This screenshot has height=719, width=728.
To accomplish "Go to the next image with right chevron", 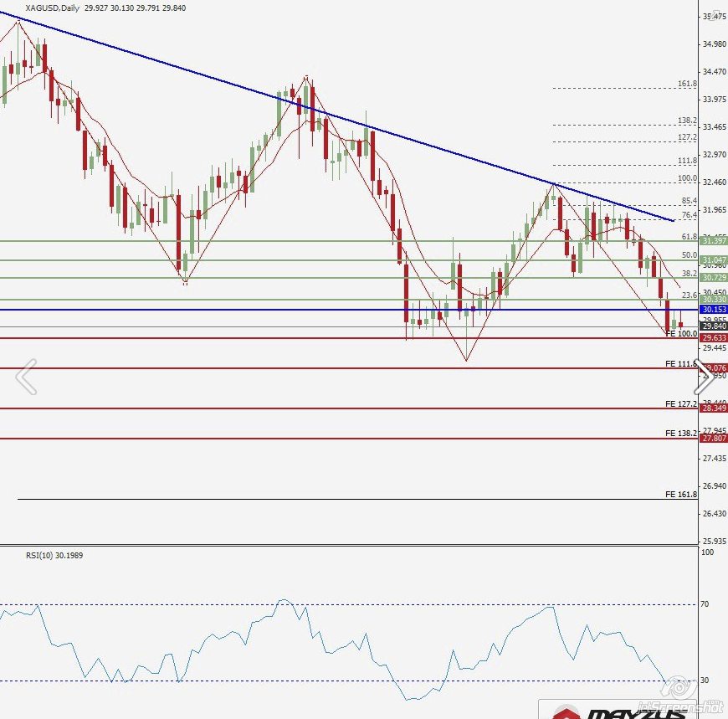I will point(705,377).
